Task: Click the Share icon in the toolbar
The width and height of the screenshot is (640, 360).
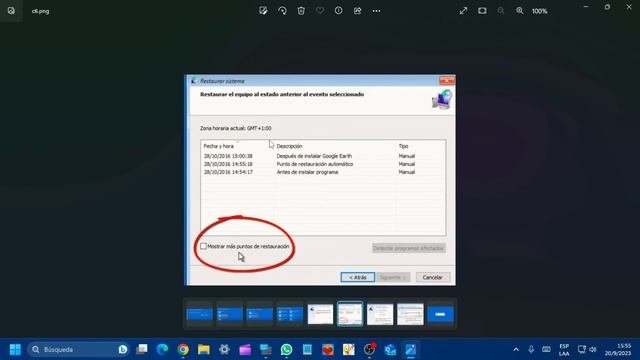Action: (x=358, y=11)
